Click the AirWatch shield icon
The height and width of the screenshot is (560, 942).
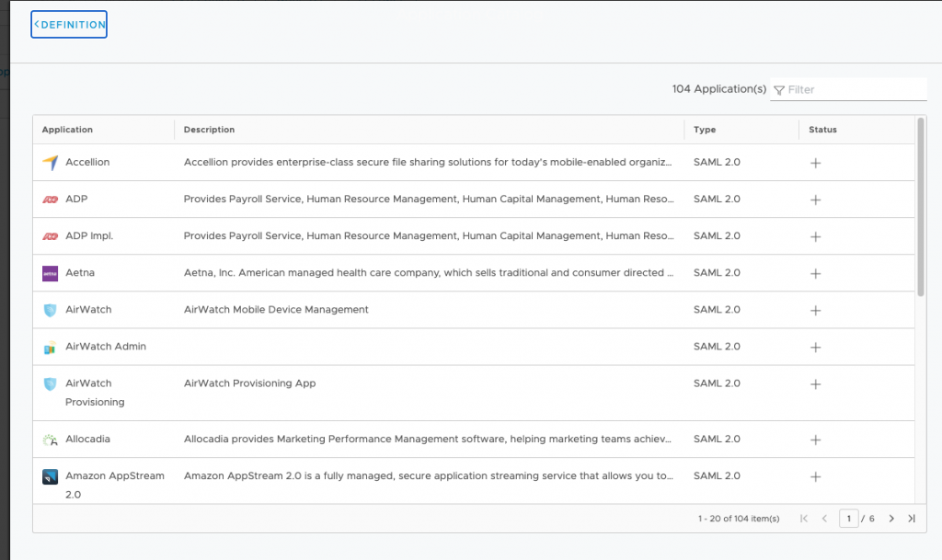coord(51,310)
